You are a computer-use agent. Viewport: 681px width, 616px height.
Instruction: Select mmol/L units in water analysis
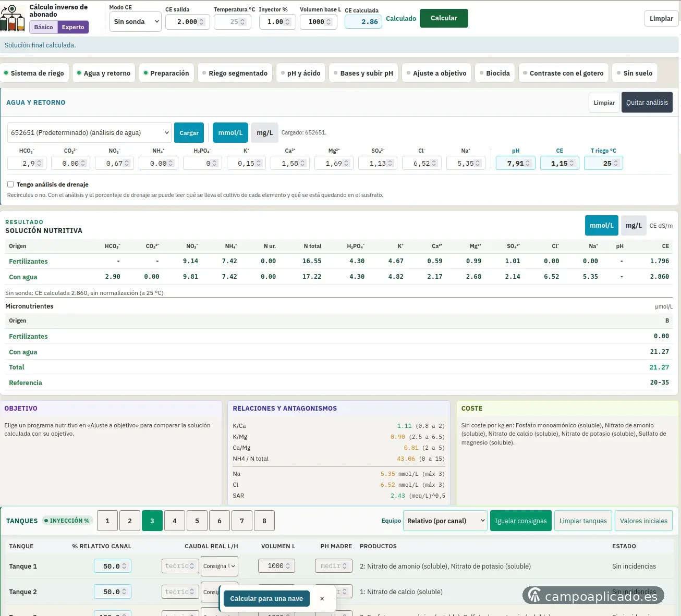230,133
